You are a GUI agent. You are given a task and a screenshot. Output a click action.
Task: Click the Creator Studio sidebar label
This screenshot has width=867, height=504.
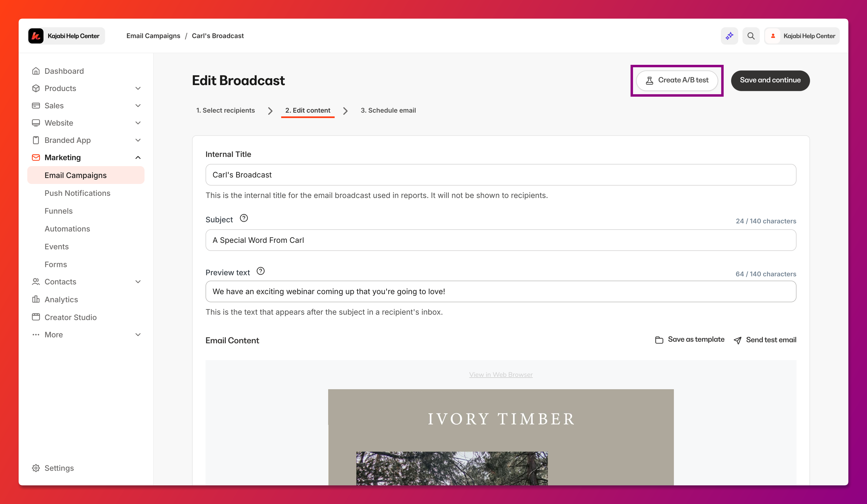tap(70, 317)
